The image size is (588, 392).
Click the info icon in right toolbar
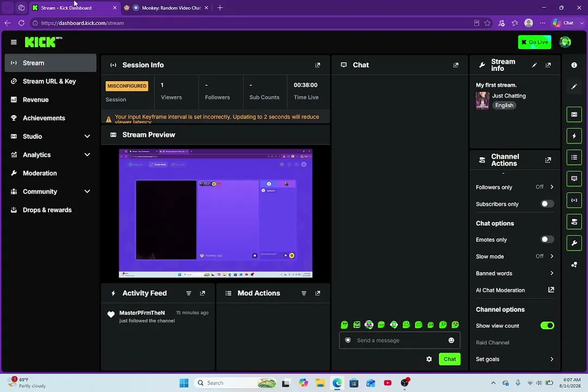click(574, 65)
